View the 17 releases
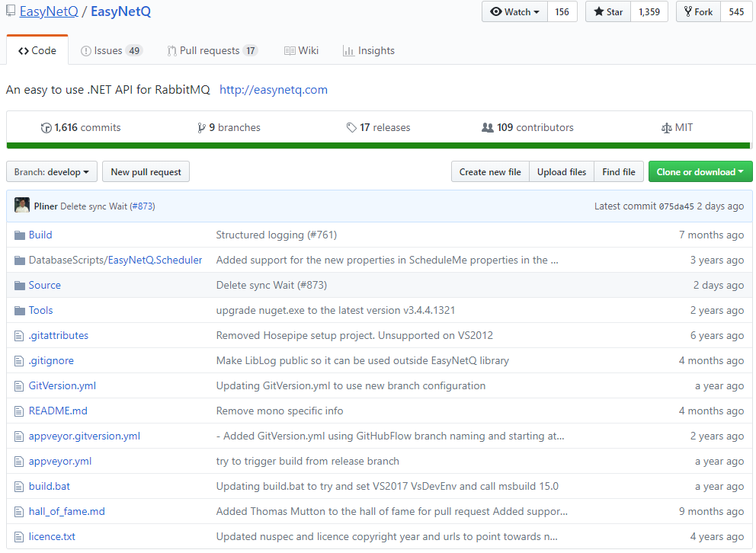Viewport: 756px width, 553px height. coord(379,128)
